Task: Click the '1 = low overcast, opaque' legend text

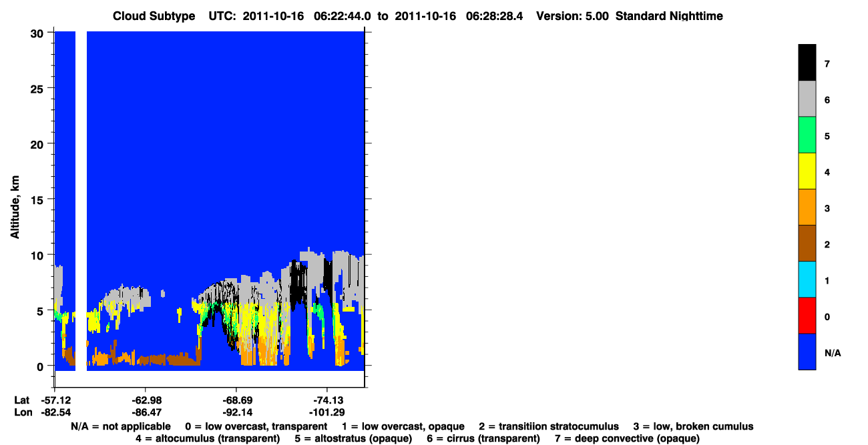Action: click(x=403, y=426)
